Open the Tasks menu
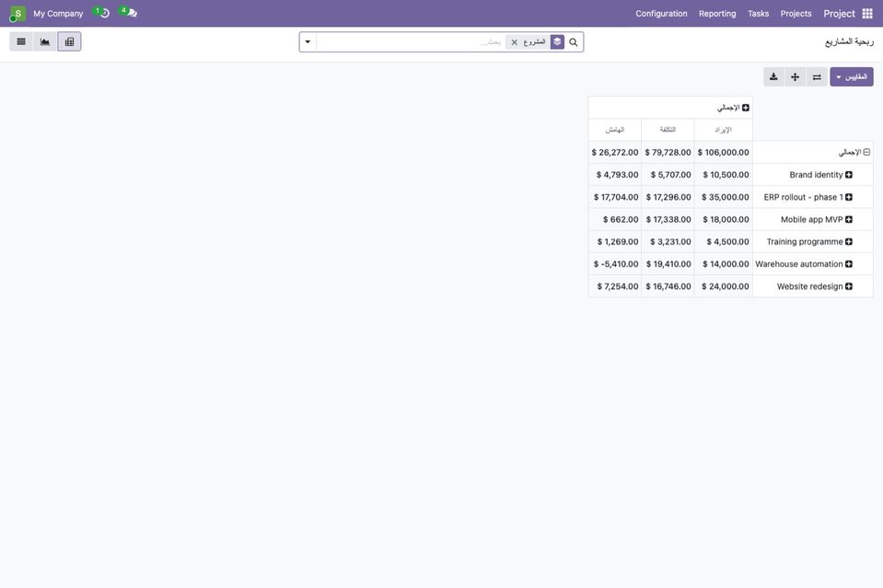883x588 pixels. pyautogui.click(x=758, y=14)
